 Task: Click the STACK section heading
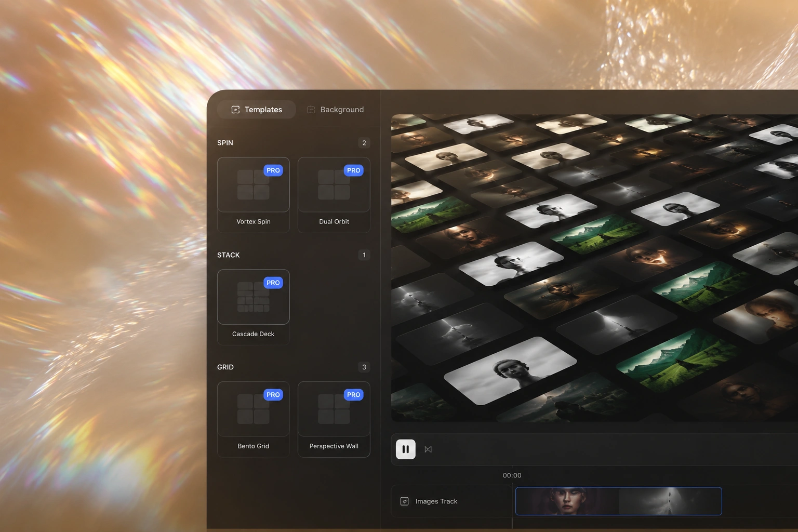click(229, 255)
